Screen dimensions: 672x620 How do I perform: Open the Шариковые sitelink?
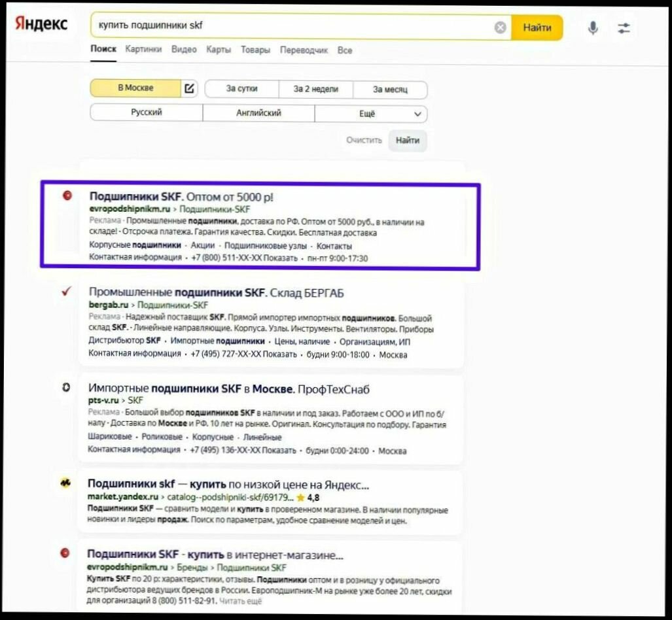tap(110, 437)
